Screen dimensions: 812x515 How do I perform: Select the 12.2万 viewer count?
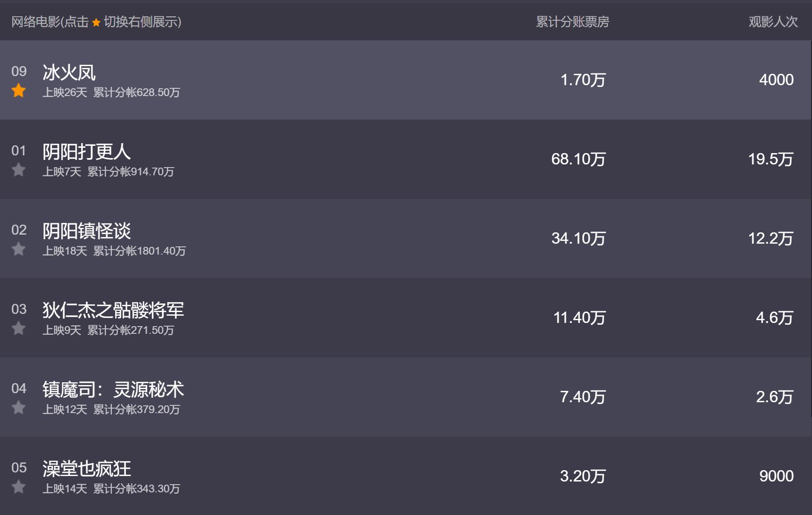pos(770,238)
